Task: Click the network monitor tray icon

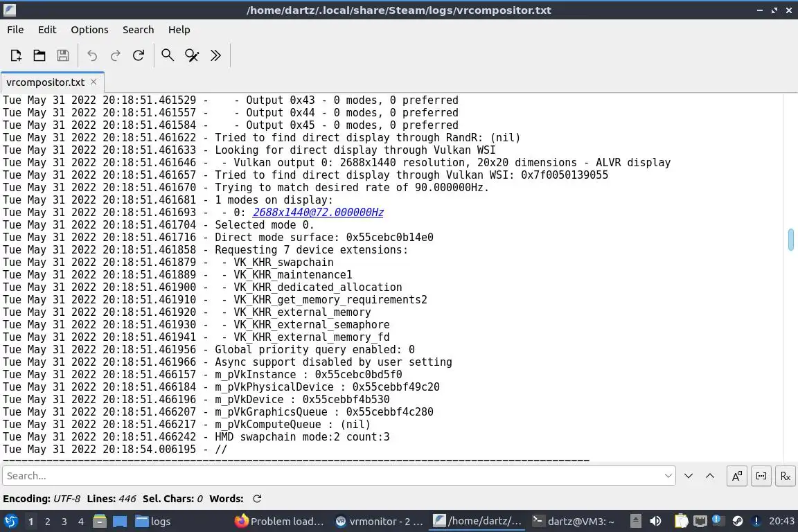Action: click(x=700, y=521)
